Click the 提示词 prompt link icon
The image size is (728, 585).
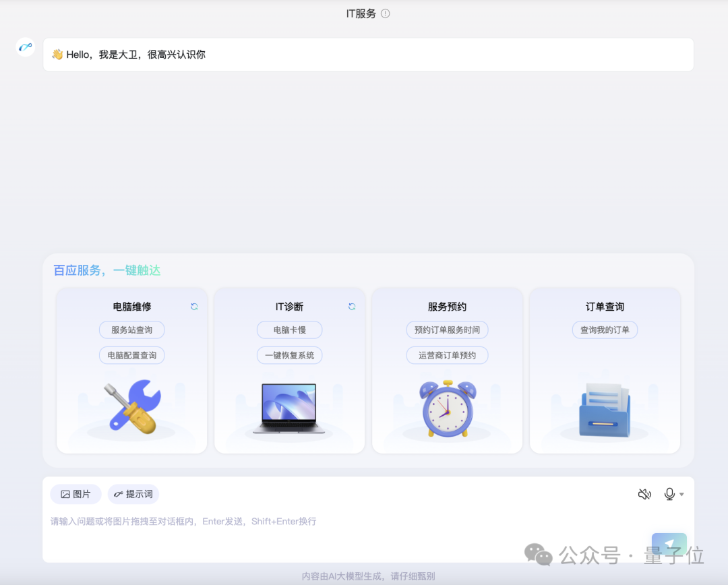pyautogui.click(x=119, y=494)
